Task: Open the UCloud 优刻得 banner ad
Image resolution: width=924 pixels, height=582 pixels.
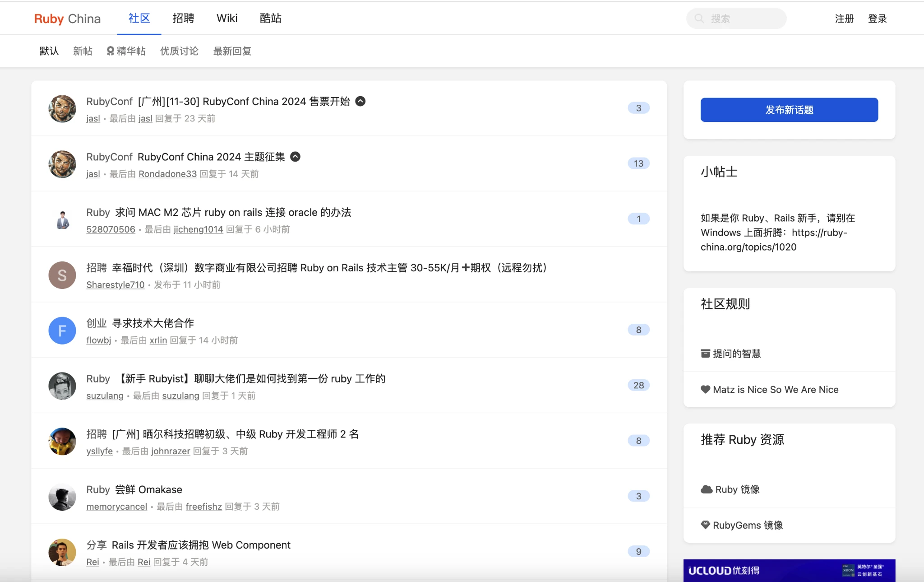Action: pos(789,570)
